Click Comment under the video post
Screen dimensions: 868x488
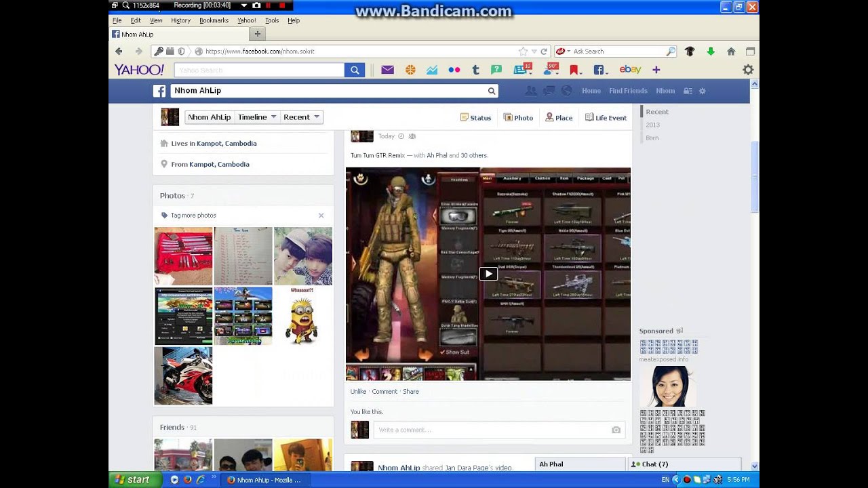(384, 392)
